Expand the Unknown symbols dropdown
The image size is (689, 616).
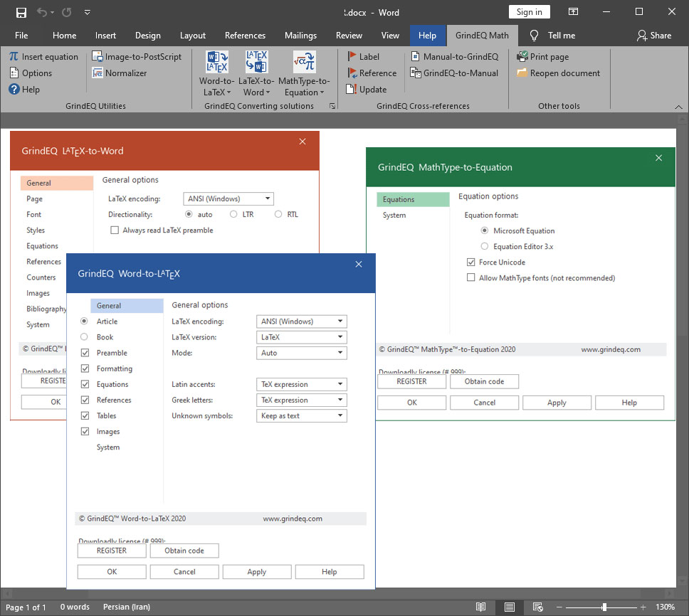point(340,415)
